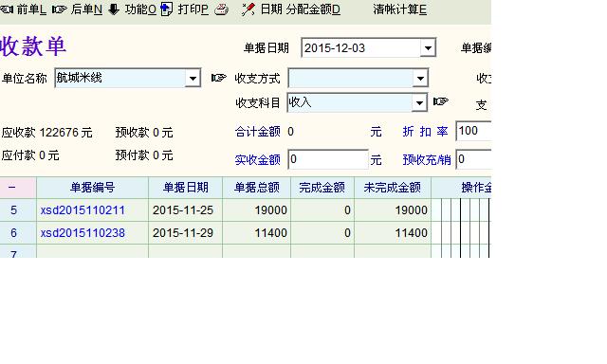Click the 未完成金额 column header
This screenshot has width=607, height=364.
point(393,188)
